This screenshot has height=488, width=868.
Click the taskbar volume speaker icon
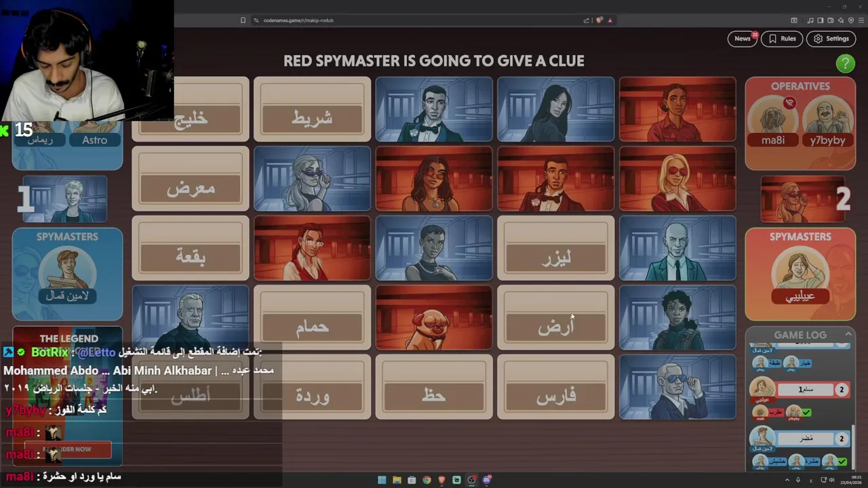click(833, 480)
